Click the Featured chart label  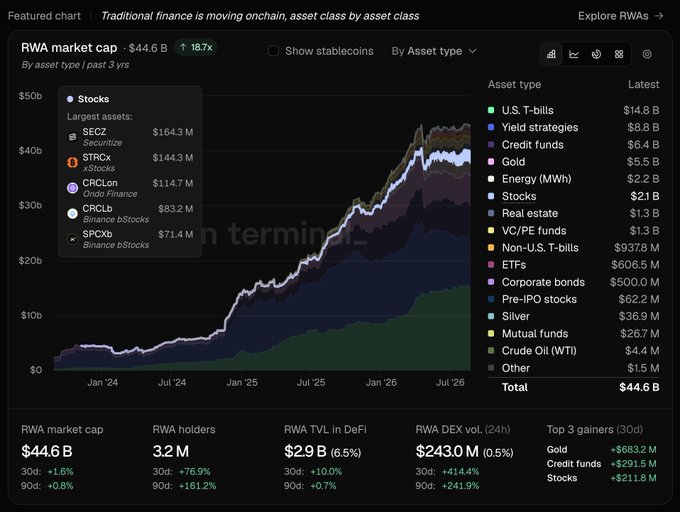[x=44, y=16]
